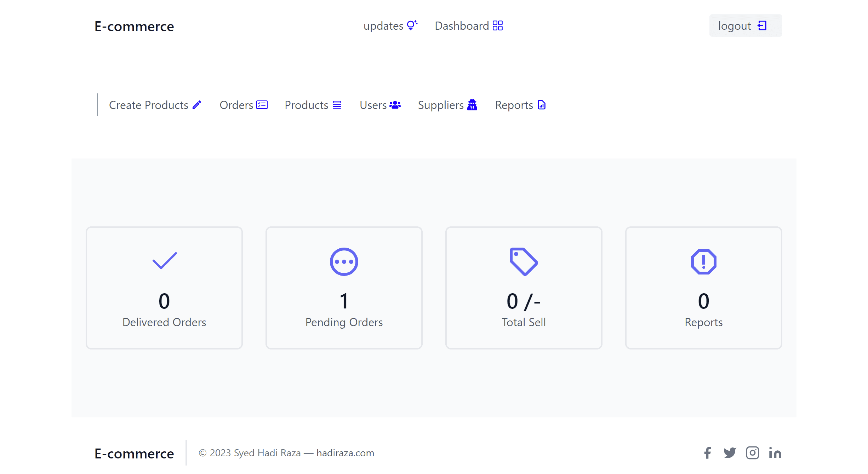The width and height of the screenshot is (868, 474).
Task: Click the © 2023 Syed Hadi Raza text
Action: pos(250,453)
